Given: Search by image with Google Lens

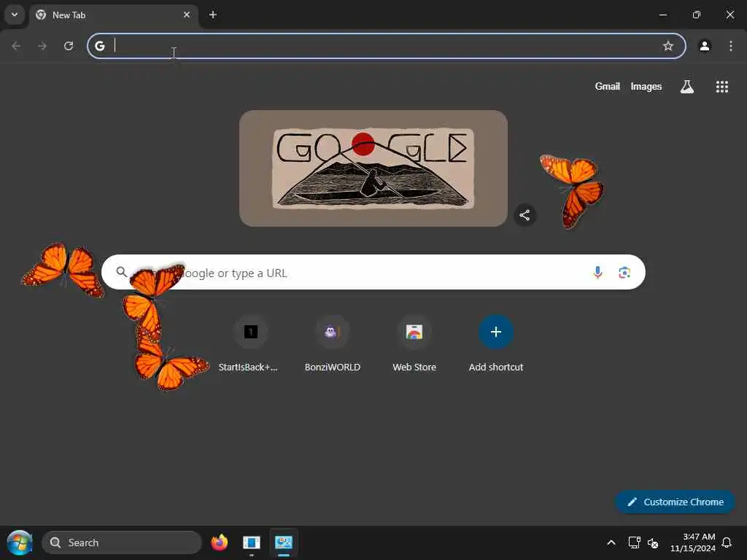Looking at the screenshot, I should [x=624, y=272].
